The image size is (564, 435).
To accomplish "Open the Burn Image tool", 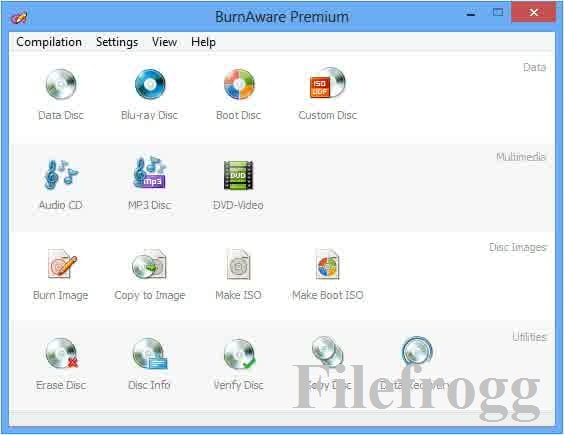I will point(61,275).
